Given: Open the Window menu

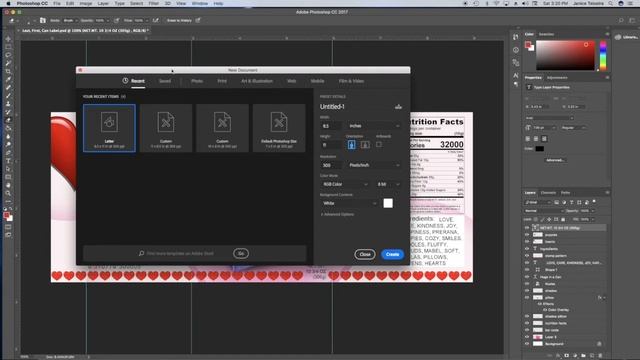Looking at the screenshot, I should pyautogui.click(x=200, y=3).
